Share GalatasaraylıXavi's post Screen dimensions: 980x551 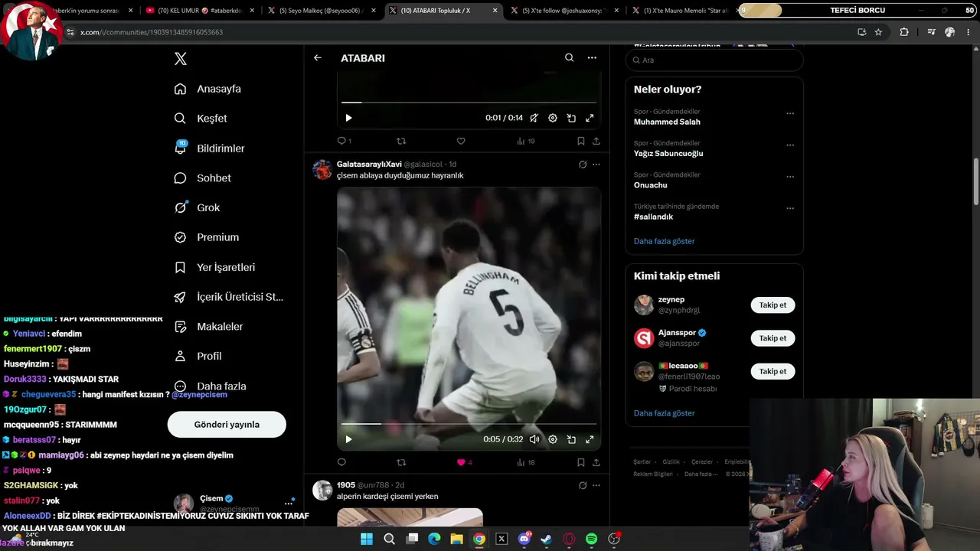(x=596, y=462)
